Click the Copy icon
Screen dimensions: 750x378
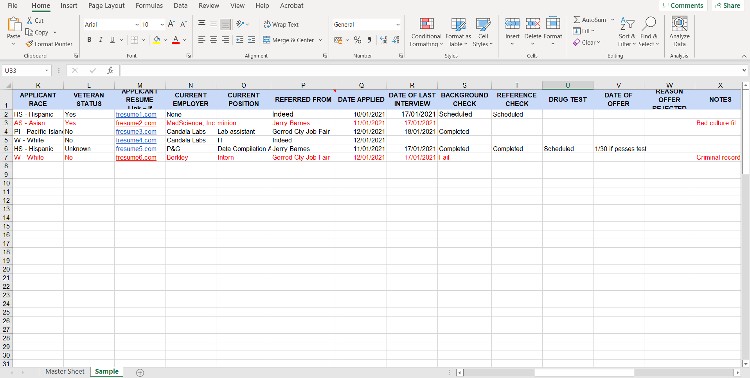pyautogui.click(x=29, y=32)
